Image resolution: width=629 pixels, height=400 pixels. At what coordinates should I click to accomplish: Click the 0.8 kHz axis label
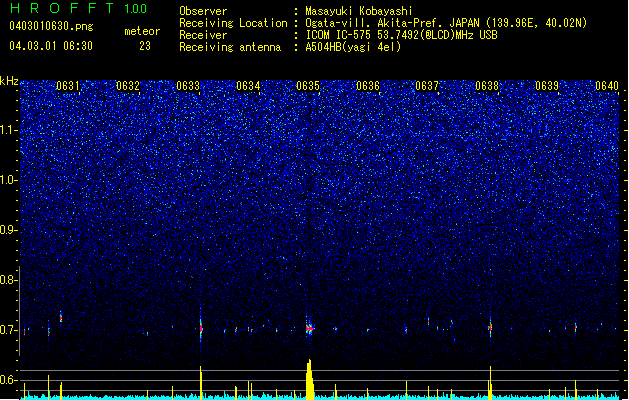click(x=9, y=280)
